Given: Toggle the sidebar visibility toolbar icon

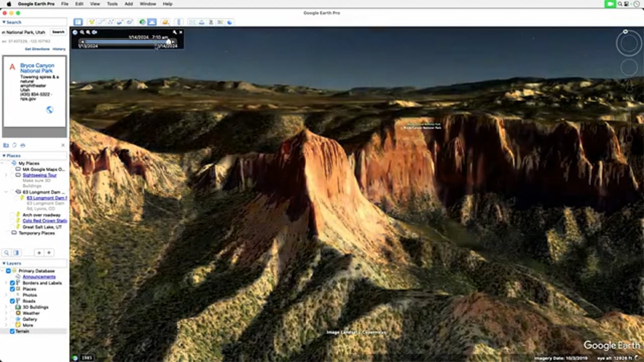Looking at the screenshot, I should (x=78, y=22).
